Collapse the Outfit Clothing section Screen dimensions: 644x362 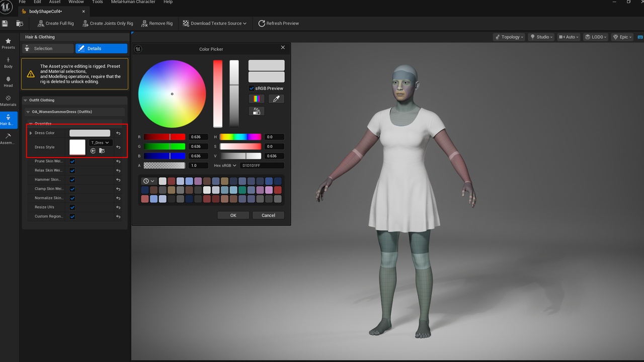click(26, 100)
